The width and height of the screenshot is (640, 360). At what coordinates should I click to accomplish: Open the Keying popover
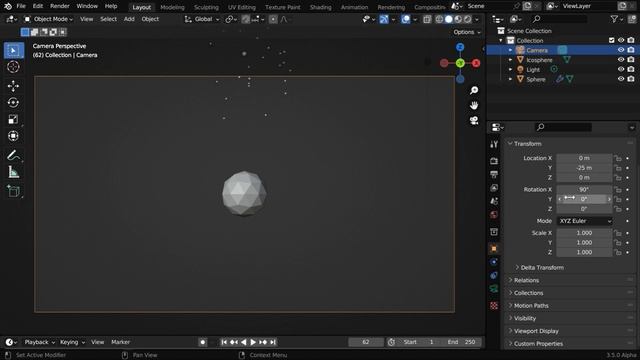72,342
